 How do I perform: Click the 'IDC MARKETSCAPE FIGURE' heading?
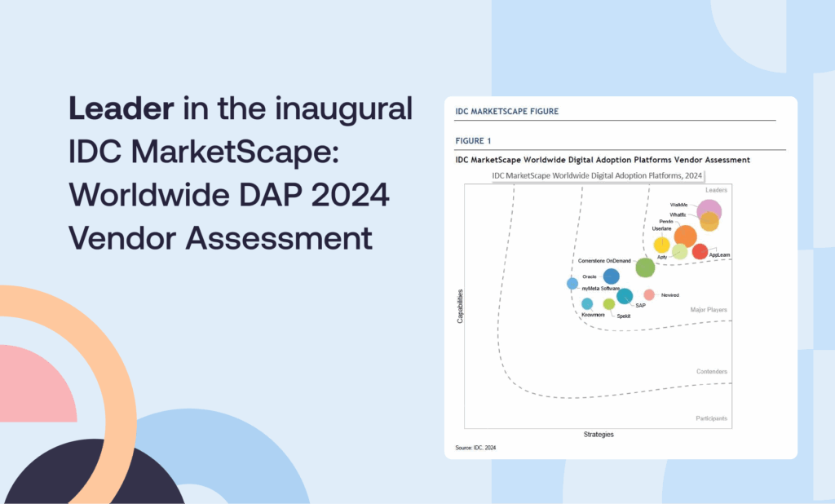pos(507,112)
